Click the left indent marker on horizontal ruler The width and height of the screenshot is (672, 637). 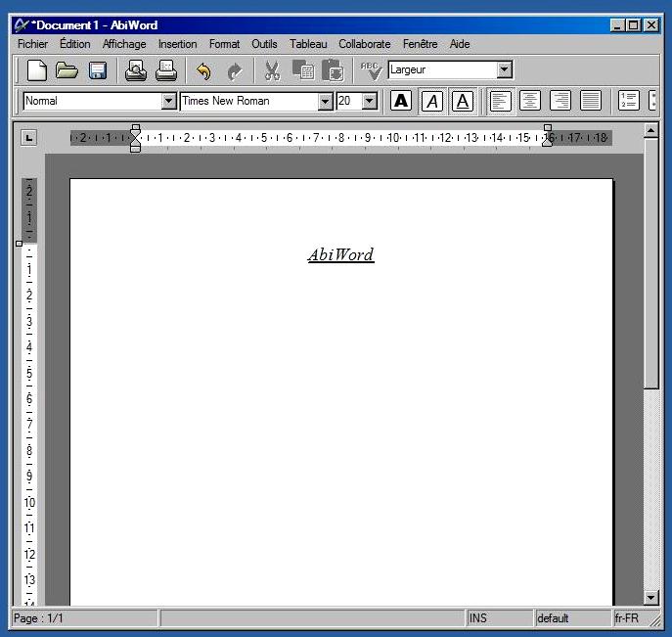point(135,138)
